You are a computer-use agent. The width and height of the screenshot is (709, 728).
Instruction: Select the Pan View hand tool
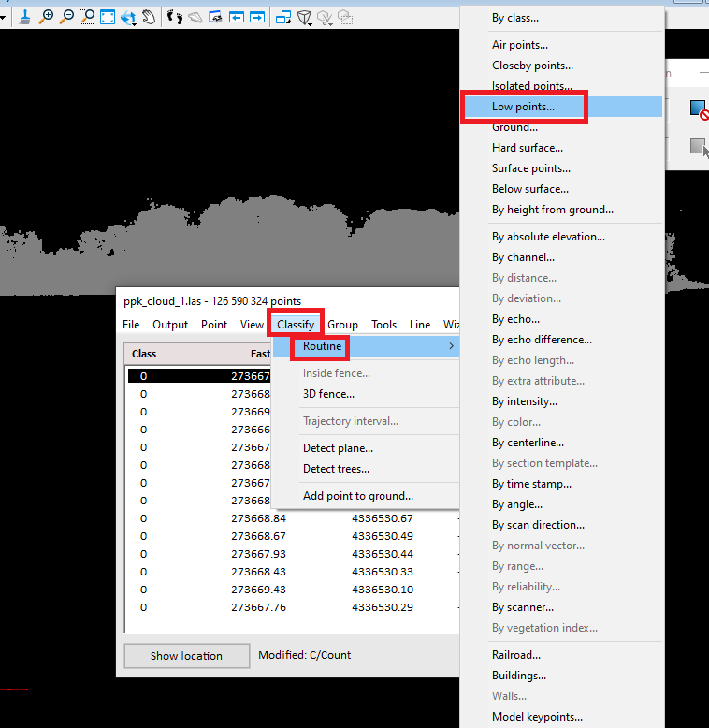coord(149,16)
